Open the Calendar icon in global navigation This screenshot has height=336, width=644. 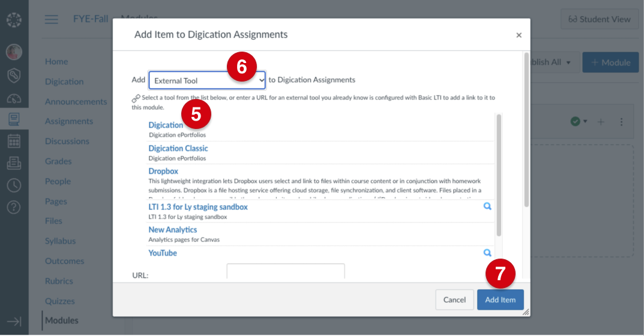[14, 142]
